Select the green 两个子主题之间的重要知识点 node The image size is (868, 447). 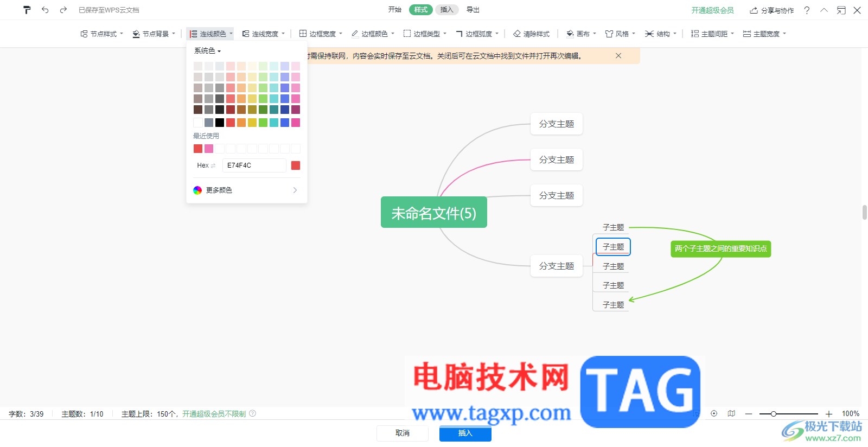pos(721,249)
